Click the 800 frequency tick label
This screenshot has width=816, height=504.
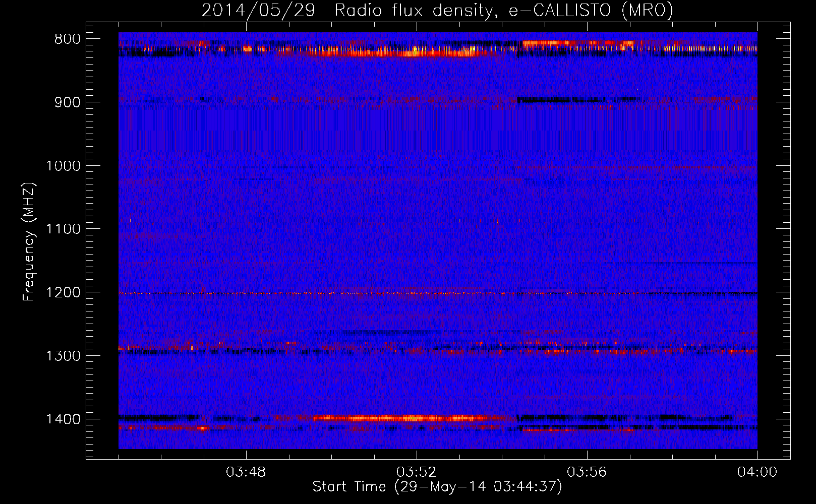click(68, 39)
